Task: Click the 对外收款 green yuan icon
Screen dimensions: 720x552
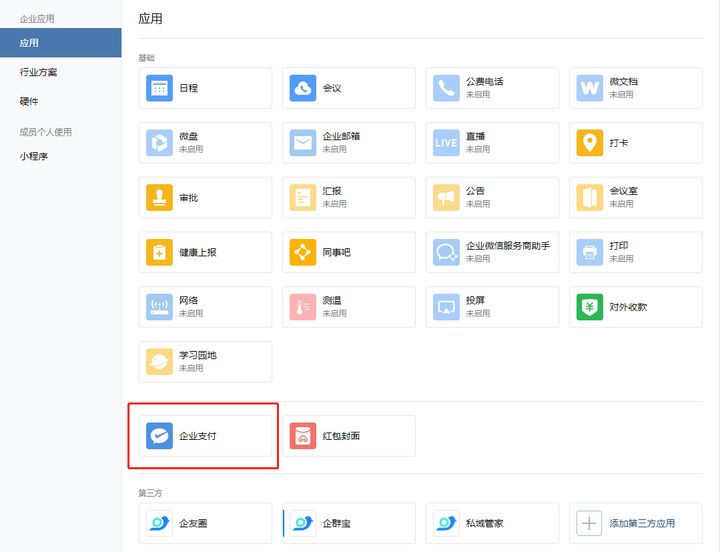Action: pos(590,307)
